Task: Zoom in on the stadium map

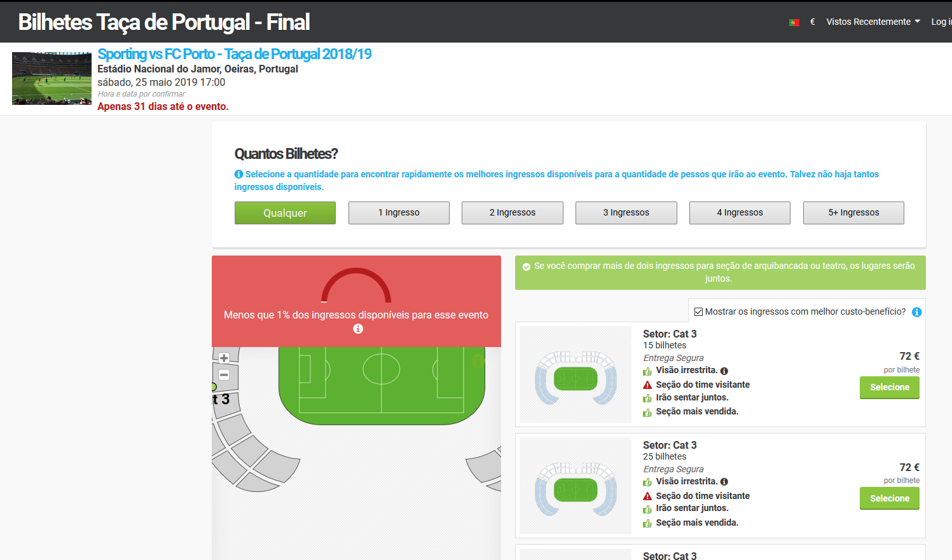Action: [224, 358]
